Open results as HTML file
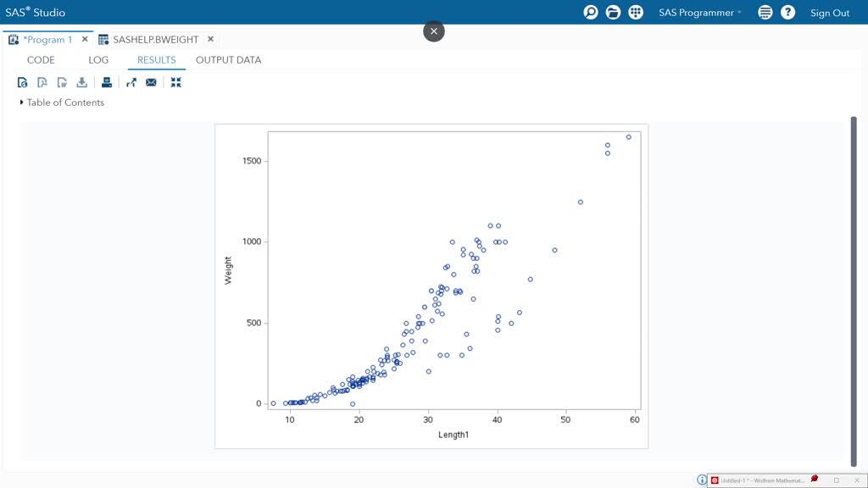The width and height of the screenshot is (868, 488). click(x=22, y=82)
